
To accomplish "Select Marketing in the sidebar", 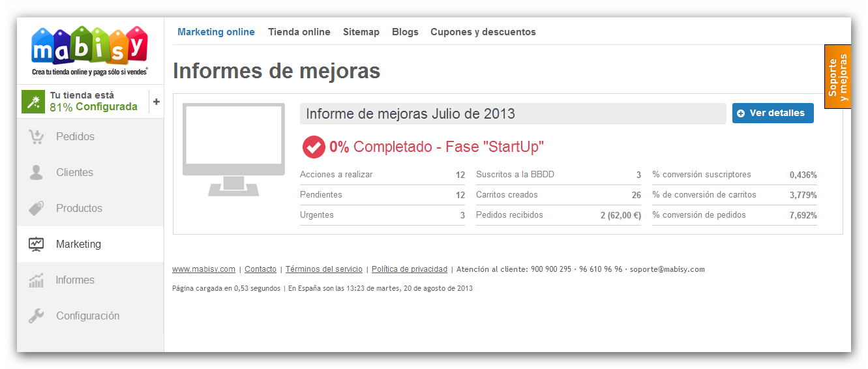I will pyautogui.click(x=91, y=244).
